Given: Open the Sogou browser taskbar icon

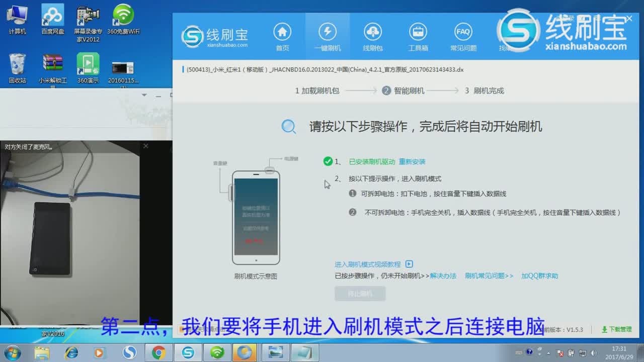Looking at the screenshot, I should [130, 352].
